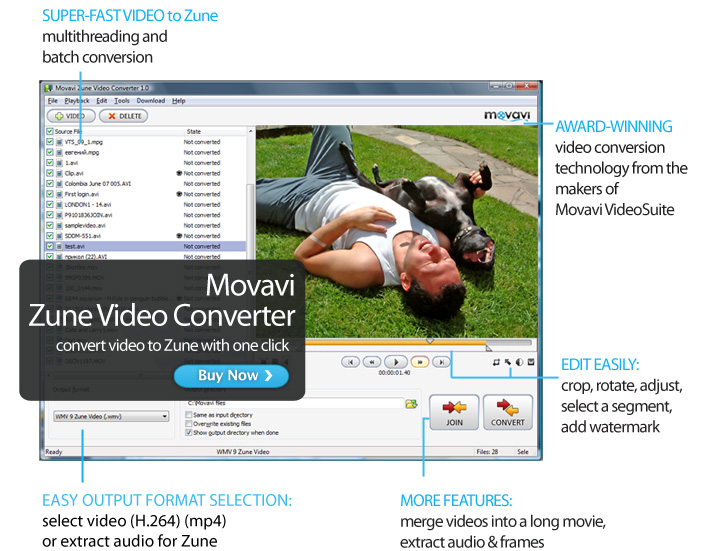Viewport: 711px width, 551px height.
Task: Click the output directory path field
Action: click(295, 403)
